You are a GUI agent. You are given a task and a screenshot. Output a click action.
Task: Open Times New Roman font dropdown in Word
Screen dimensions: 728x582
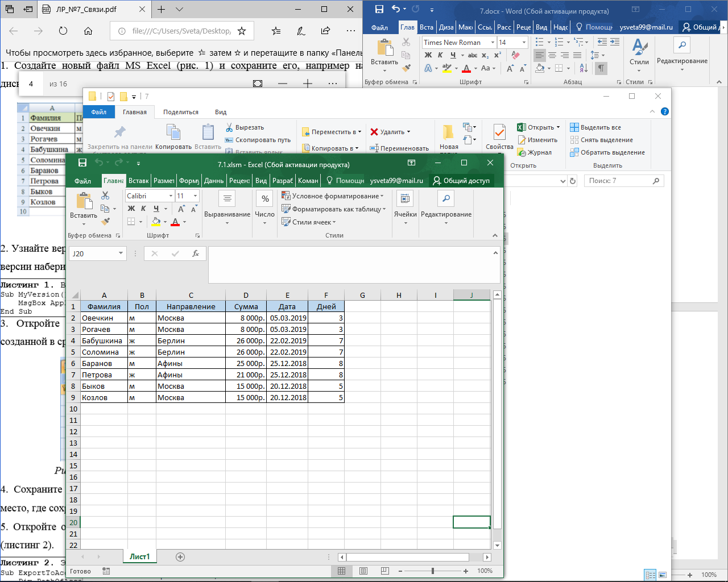493,43
